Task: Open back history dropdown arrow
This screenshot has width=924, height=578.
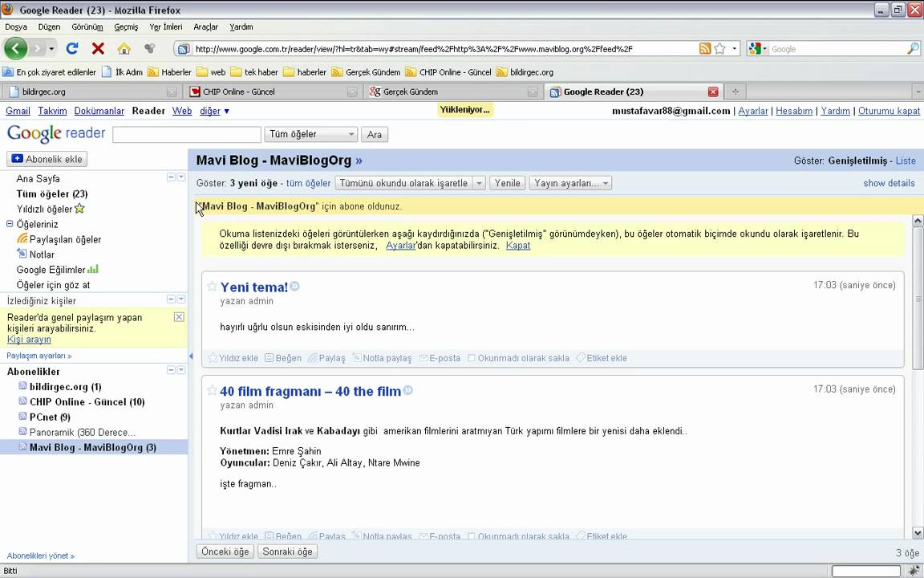Action: (x=51, y=48)
